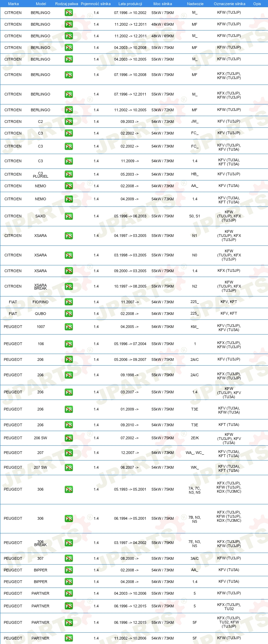Select the 05.1996 -> 06.2003 production years cell
268x644 pixels.
[x=130, y=216]
